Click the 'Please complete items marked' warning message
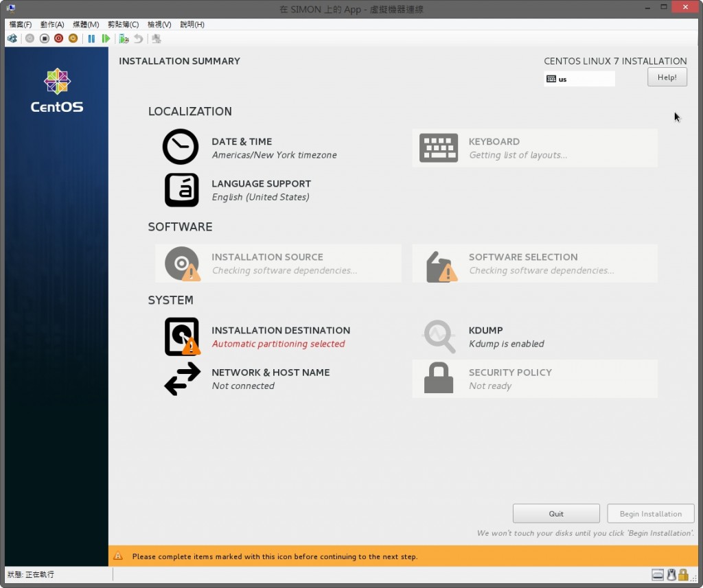The width and height of the screenshot is (703, 588). coord(275,556)
